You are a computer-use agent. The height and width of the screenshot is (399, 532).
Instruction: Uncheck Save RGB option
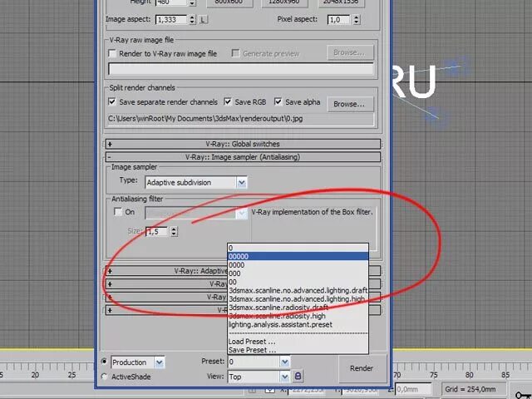(228, 101)
